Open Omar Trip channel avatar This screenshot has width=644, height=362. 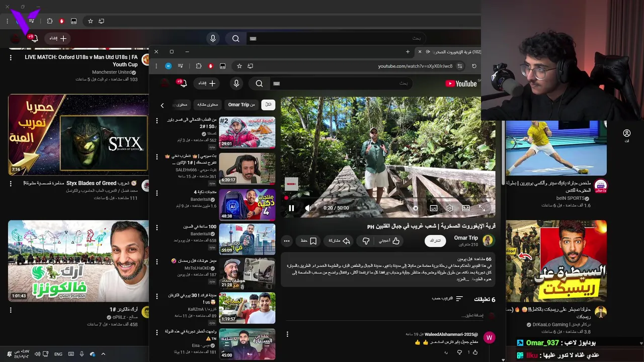click(x=488, y=241)
